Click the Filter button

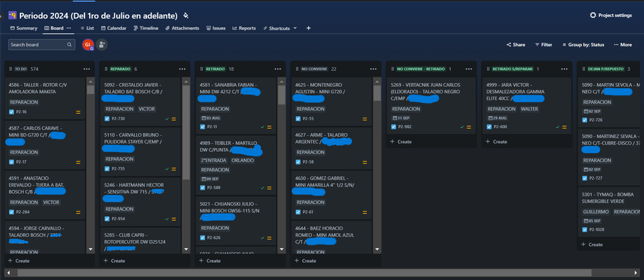pyautogui.click(x=543, y=44)
